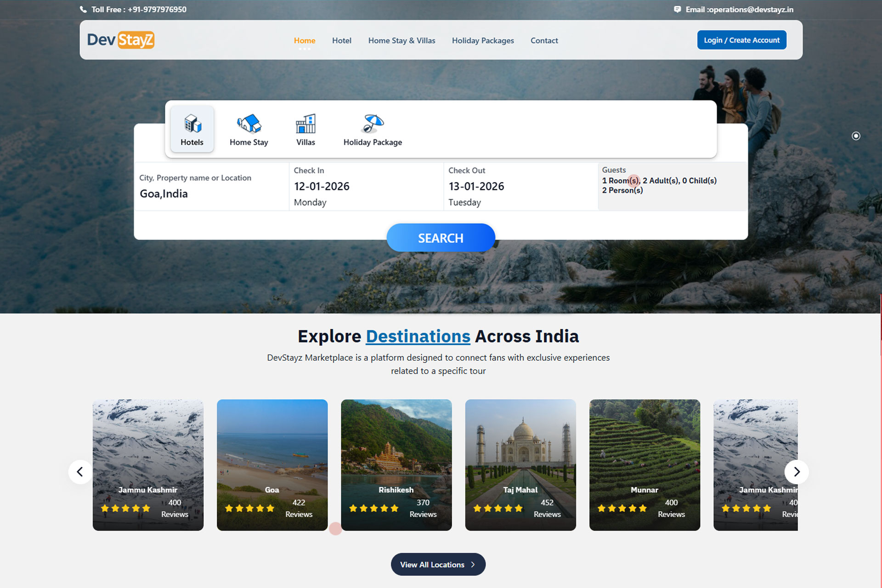Go to Home Stay & Villas page
Screen dimensions: 882x588
[x=401, y=40]
